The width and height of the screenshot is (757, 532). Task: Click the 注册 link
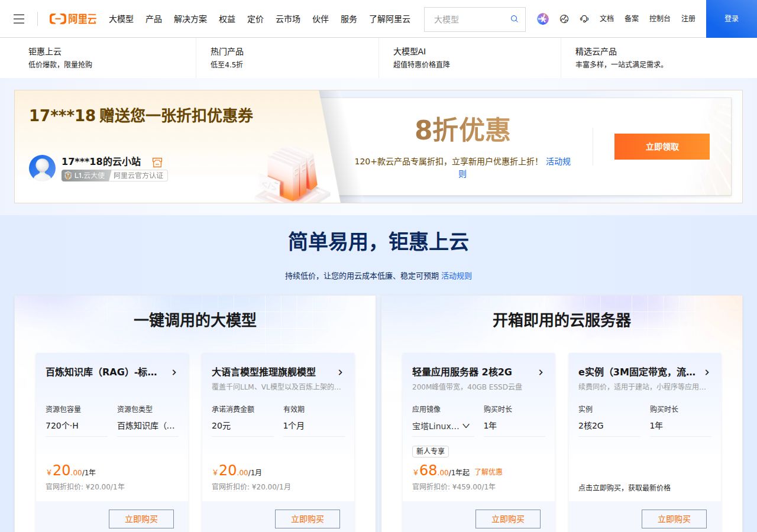(688, 19)
